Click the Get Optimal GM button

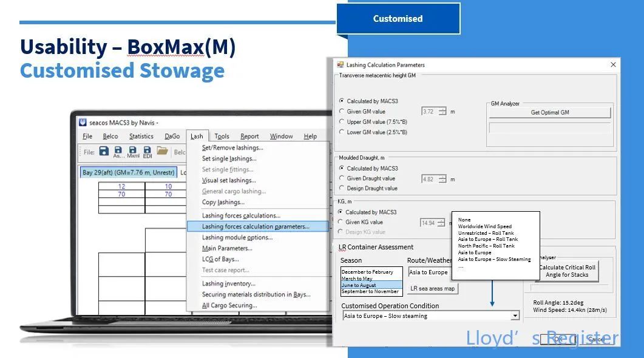click(x=550, y=112)
